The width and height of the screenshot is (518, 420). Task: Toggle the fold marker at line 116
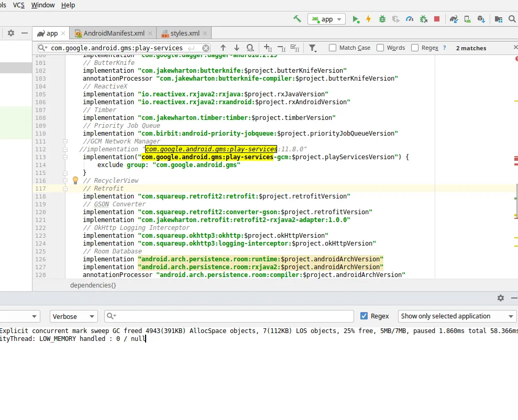point(65,181)
